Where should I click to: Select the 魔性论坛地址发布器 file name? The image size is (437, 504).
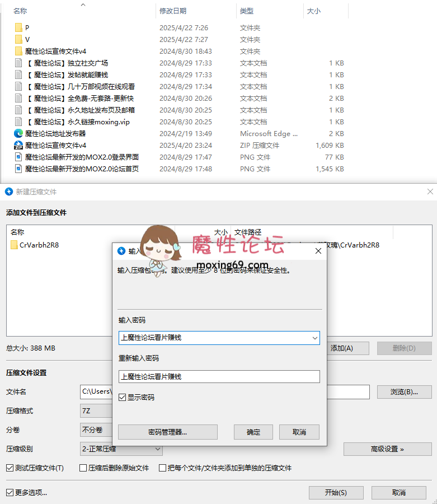(55, 134)
